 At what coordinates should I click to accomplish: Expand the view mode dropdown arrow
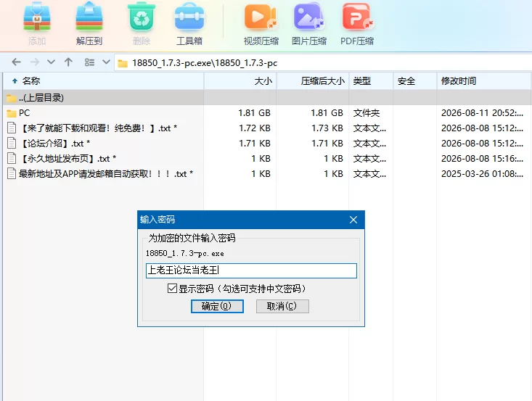[106, 62]
